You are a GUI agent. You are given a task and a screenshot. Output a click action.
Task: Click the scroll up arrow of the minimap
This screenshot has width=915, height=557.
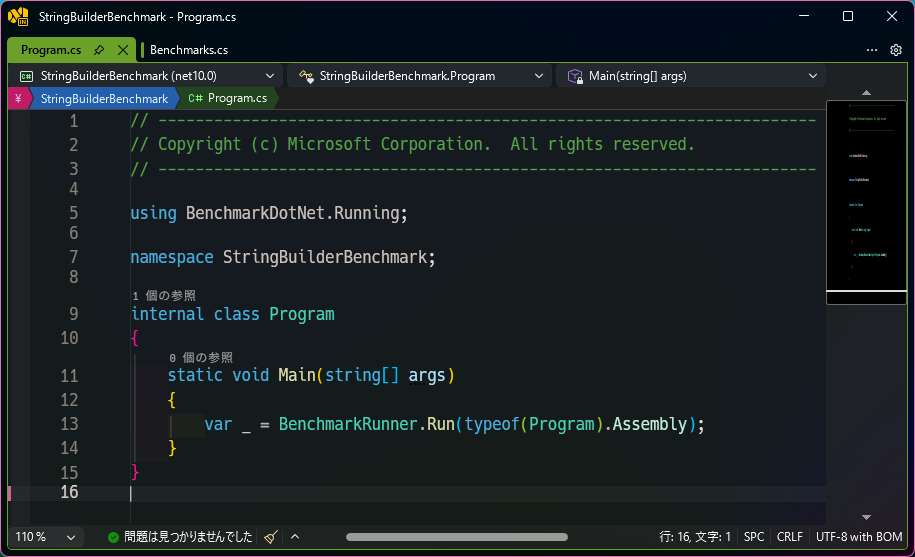867,93
